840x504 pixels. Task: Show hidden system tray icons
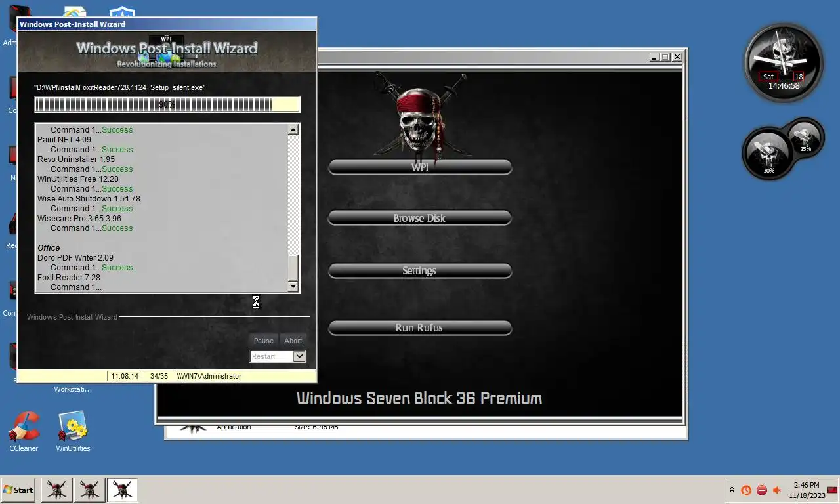click(732, 490)
